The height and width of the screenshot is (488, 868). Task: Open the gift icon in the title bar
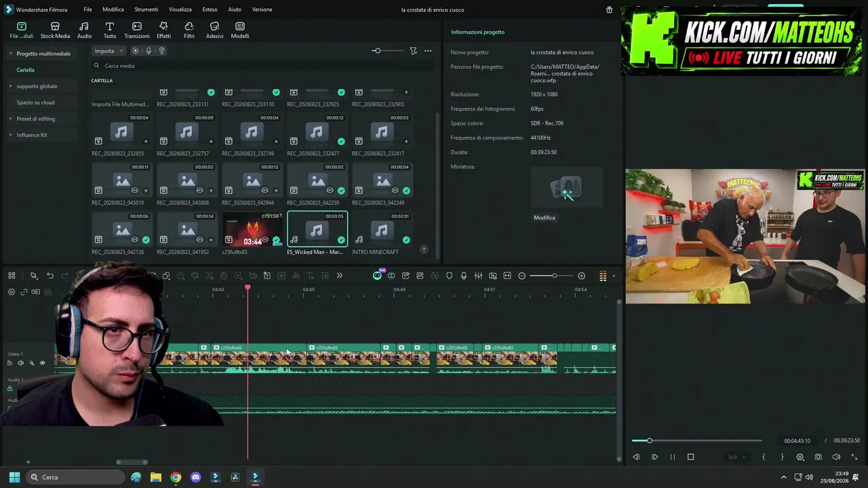coord(610,9)
